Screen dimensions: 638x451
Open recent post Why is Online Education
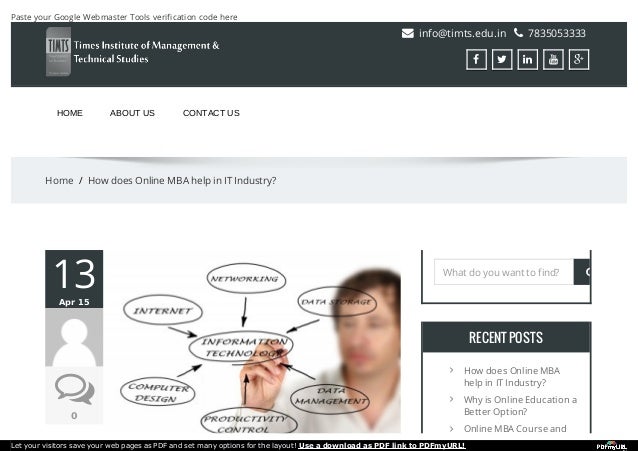[520, 405]
